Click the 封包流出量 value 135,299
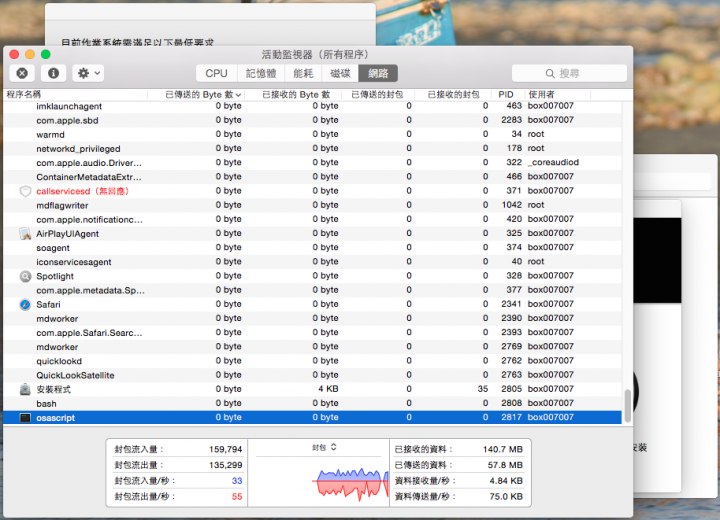Screen dimensions: 720x520 tap(225, 465)
